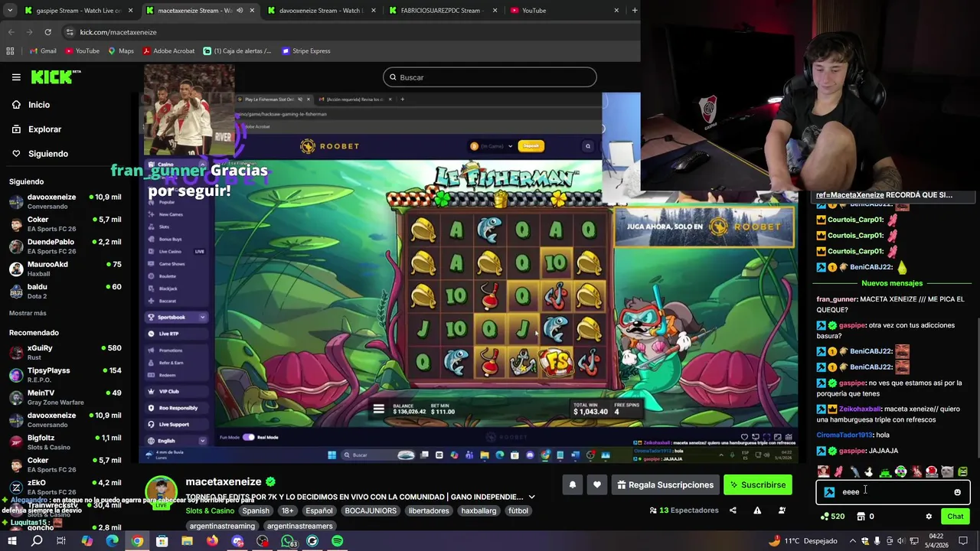Screen dimensions: 980x551
Task: Open the Slots & Casino category link
Action: [x=210, y=511]
